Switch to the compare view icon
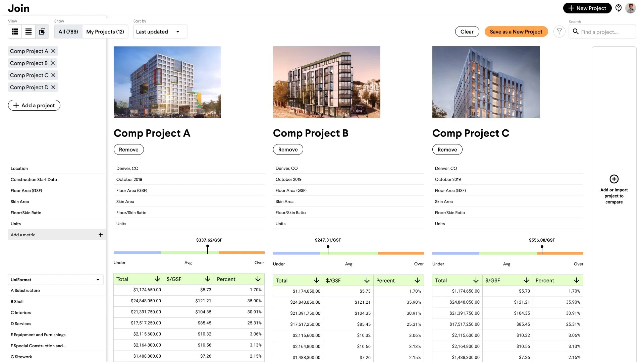The height and width of the screenshot is (362, 644). point(42,32)
